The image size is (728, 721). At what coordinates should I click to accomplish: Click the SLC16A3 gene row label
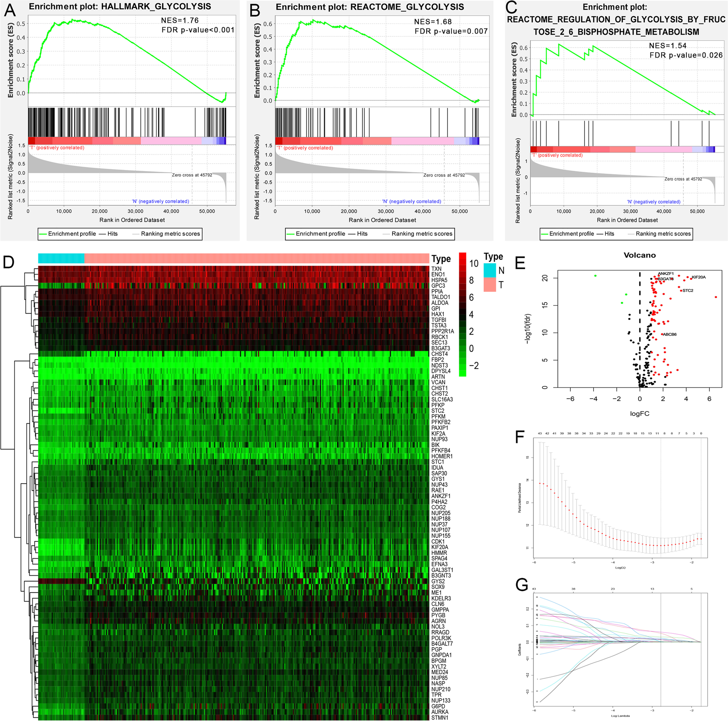coord(442,399)
